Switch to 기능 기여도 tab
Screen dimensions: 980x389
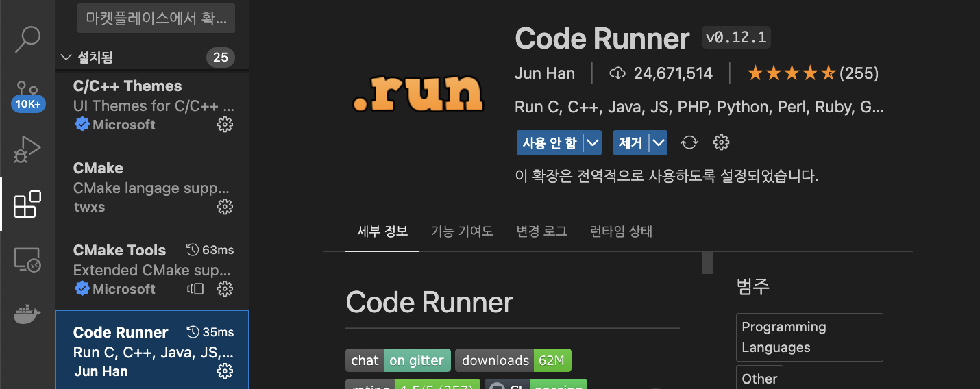[462, 231]
